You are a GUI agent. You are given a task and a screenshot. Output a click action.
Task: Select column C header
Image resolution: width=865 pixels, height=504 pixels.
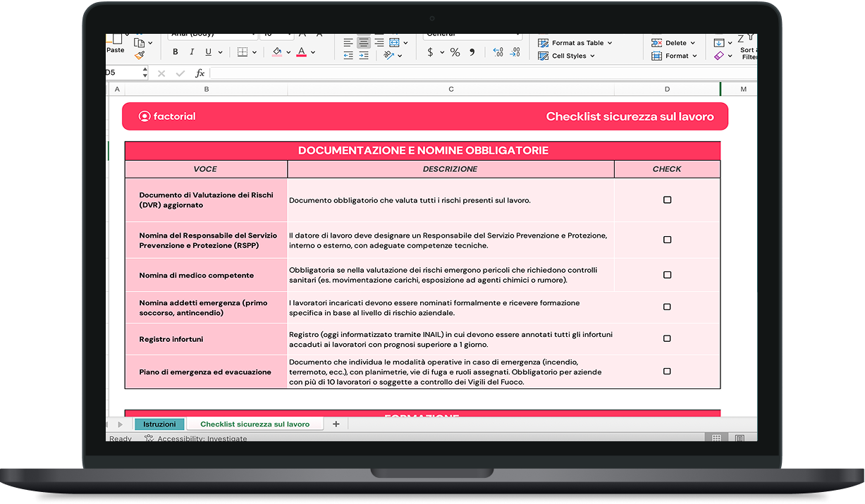(x=451, y=90)
